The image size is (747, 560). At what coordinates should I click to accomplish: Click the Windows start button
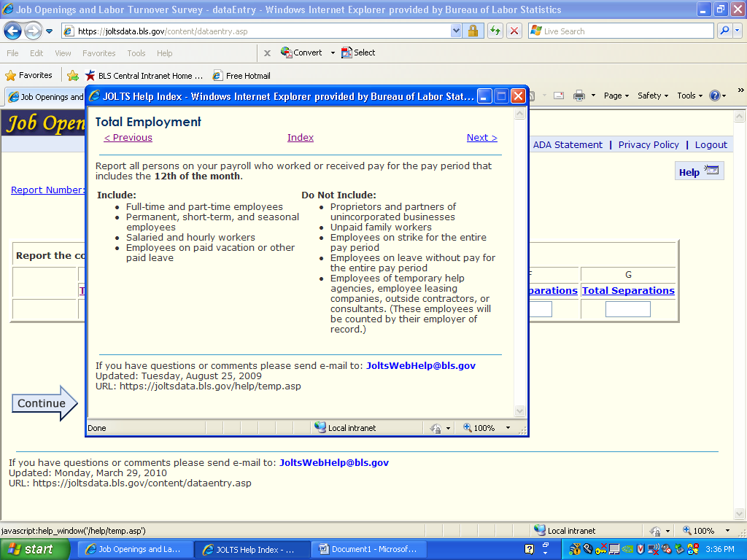click(31, 549)
